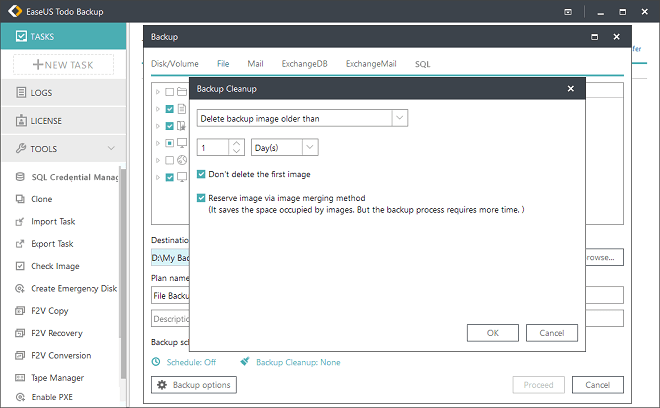
Task: Click Cancel in Backup Cleanup dialog
Action: (x=551, y=333)
